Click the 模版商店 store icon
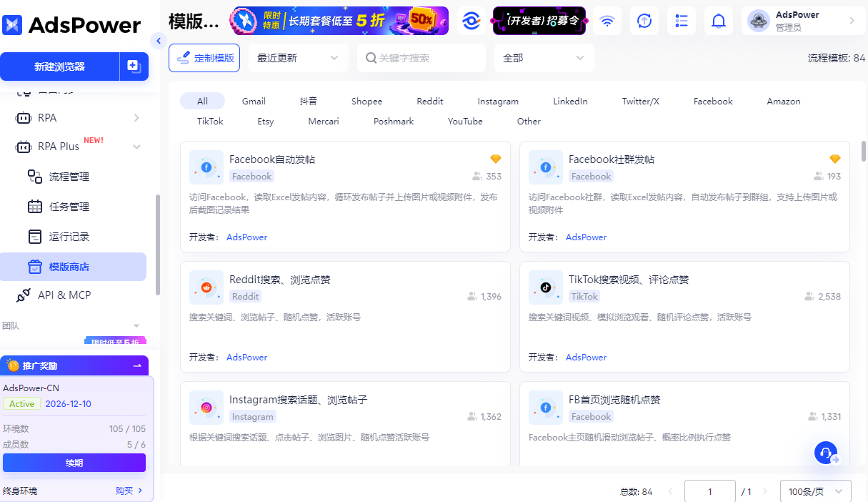Screen dimensions: 868x502 (x=35, y=267)
